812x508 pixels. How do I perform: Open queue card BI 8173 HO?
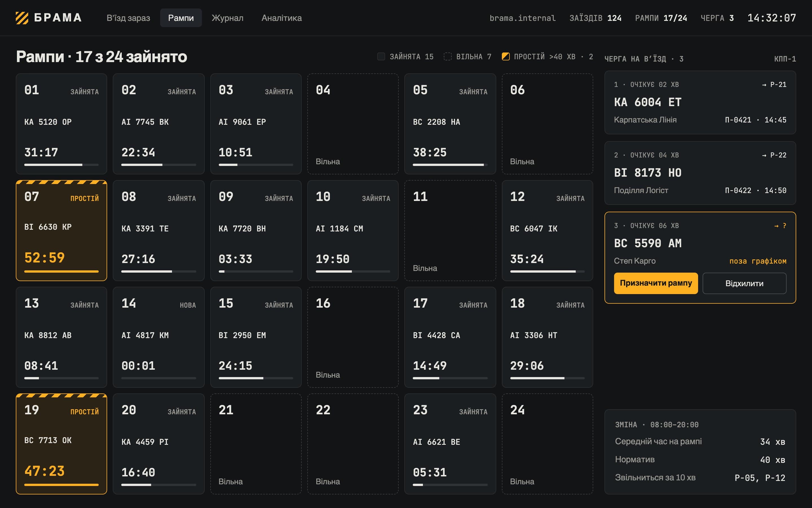(x=700, y=173)
